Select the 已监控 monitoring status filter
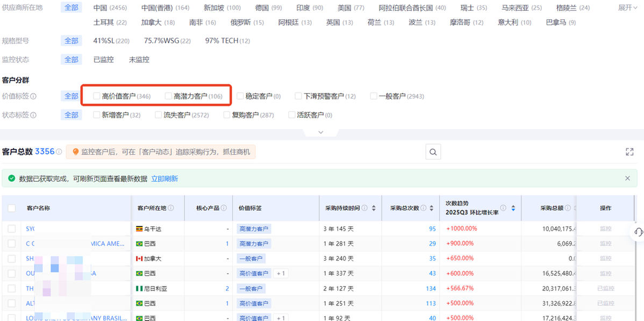 [x=103, y=60]
